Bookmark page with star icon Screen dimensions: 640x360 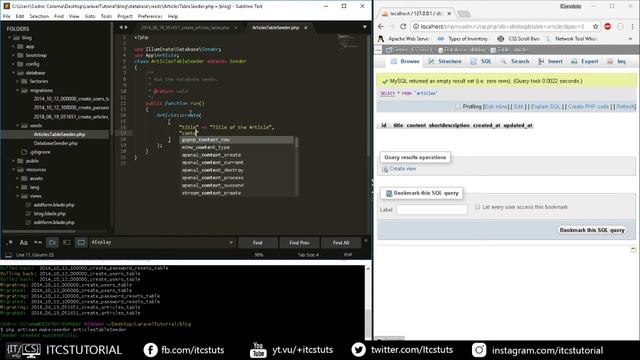[596, 27]
